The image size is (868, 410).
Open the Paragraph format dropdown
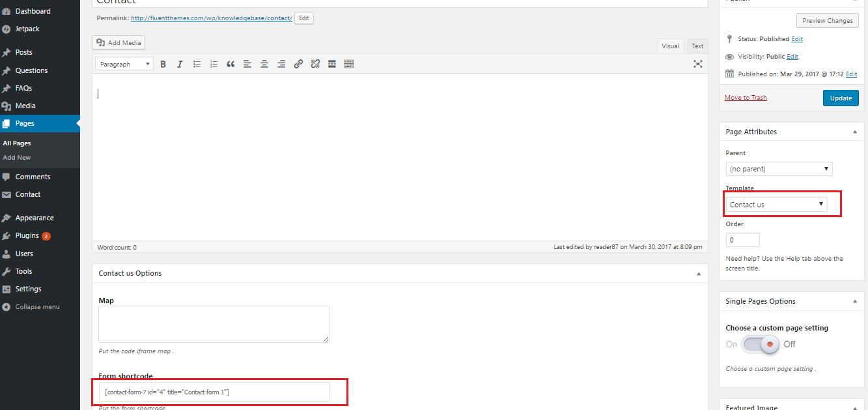tap(124, 64)
